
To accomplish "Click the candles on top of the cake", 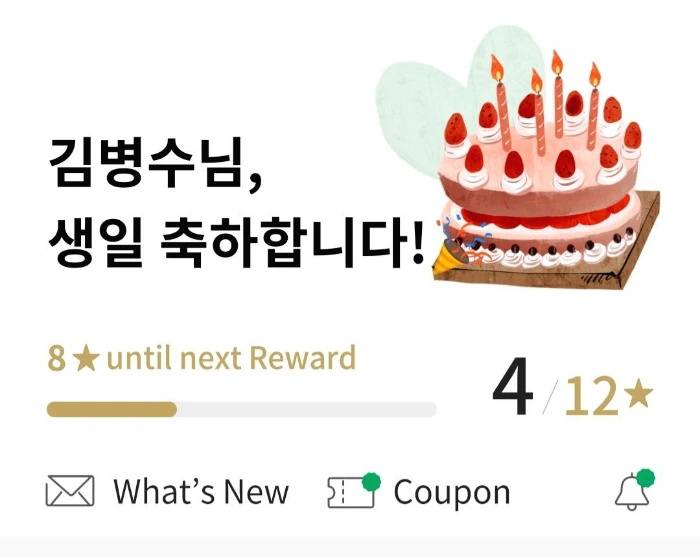I will pos(546,103).
